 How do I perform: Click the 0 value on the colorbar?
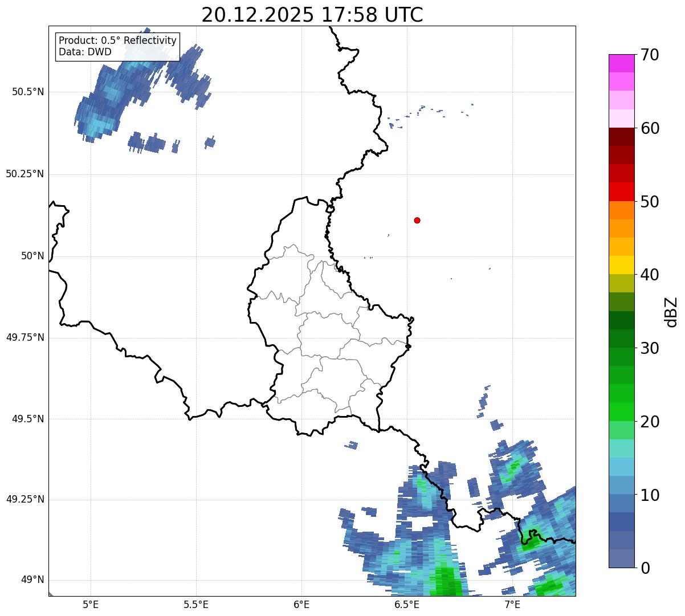point(646,568)
